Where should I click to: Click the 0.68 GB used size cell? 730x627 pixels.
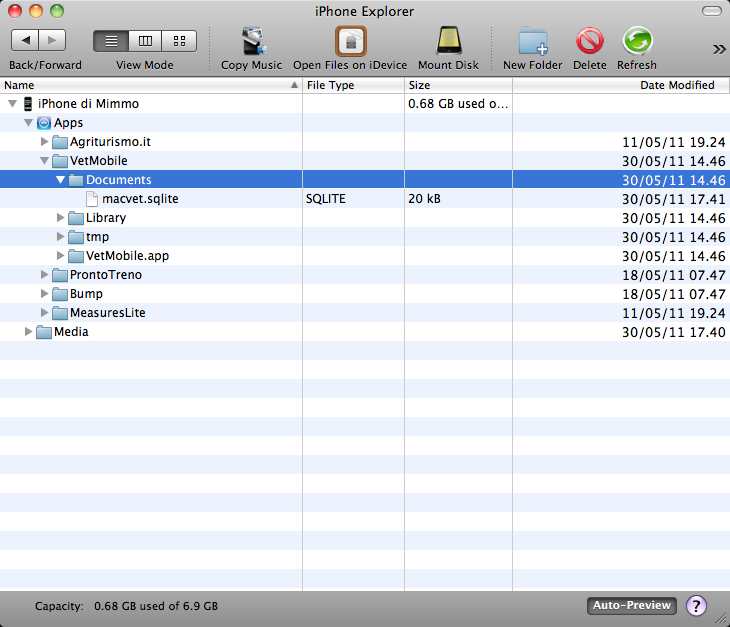458,103
